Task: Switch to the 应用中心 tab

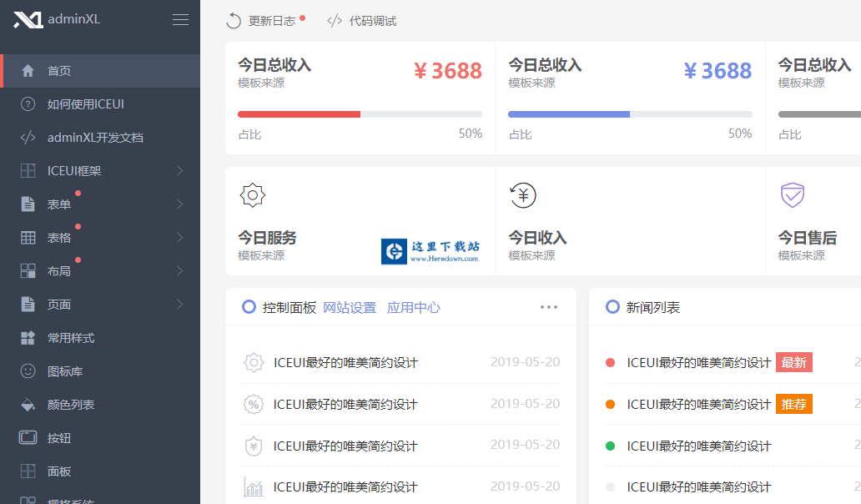Action: (x=413, y=307)
